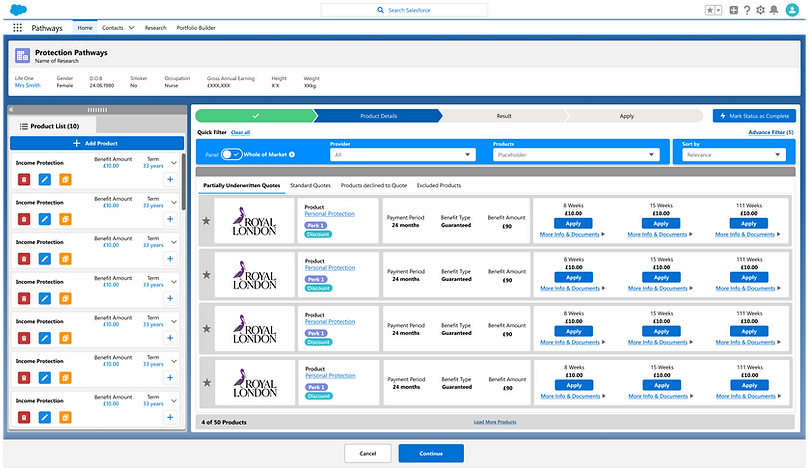Delete the sixth Income Protection product

tap(24, 378)
